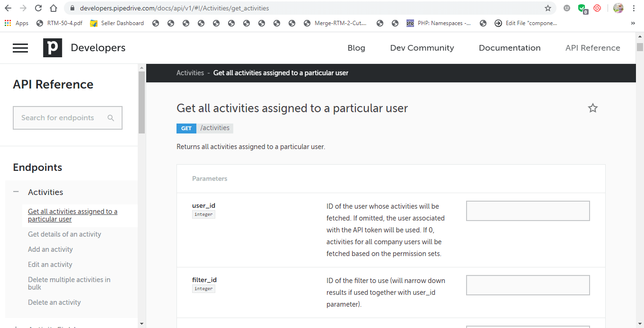Open the Chrome Apps launcher grid
The width and height of the screenshot is (644, 328).
pyautogui.click(x=7, y=23)
